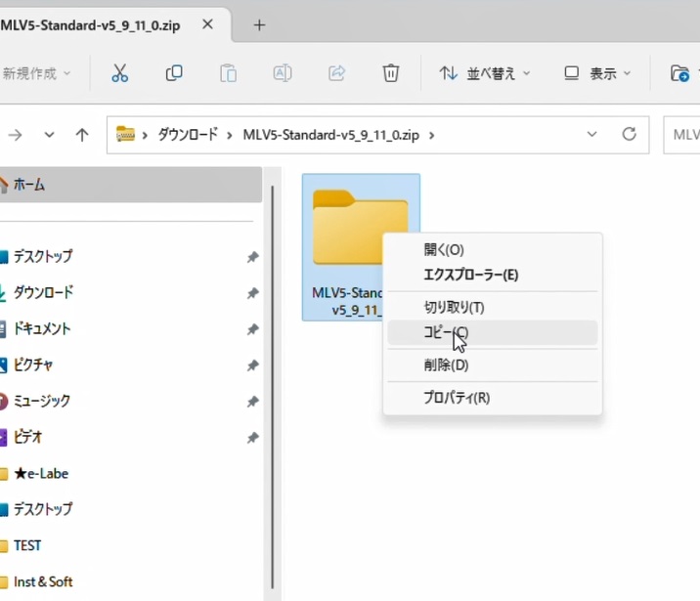Click the refresh button in address bar
This screenshot has width=700, height=601.
[x=630, y=134]
